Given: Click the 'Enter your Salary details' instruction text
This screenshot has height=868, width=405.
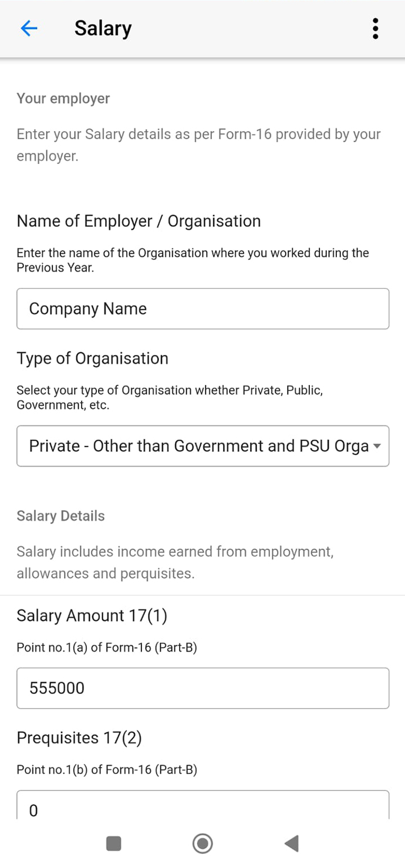Looking at the screenshot, I should tap(198, 145).
